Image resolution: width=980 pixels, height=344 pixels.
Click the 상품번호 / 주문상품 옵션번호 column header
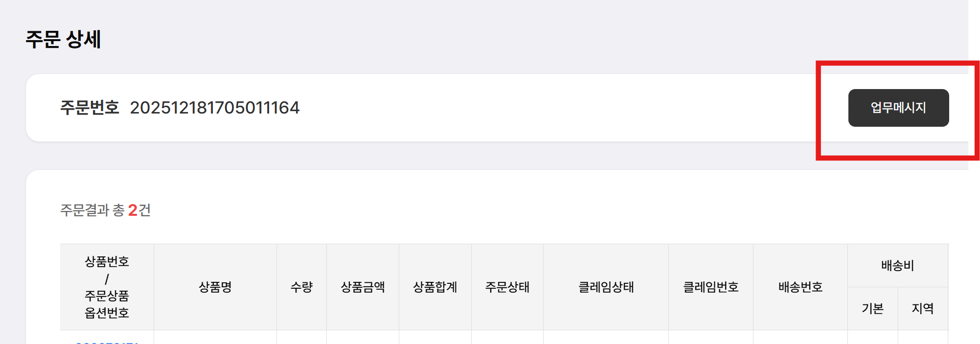[107, 287]
